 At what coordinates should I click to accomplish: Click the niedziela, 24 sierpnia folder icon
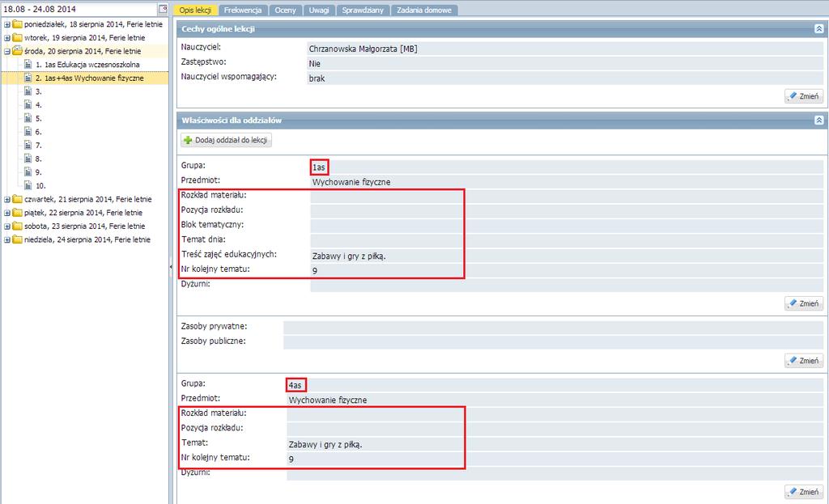coord(17,239)
